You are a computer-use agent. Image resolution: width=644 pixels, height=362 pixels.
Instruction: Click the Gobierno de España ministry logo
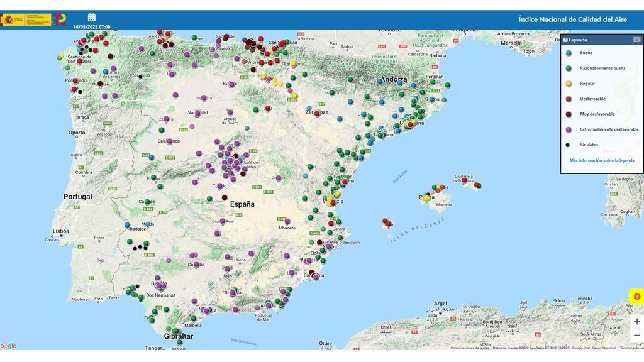[x=25, y=20]
